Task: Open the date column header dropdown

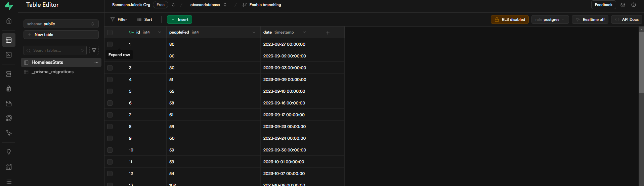Action: pos(304,32)
